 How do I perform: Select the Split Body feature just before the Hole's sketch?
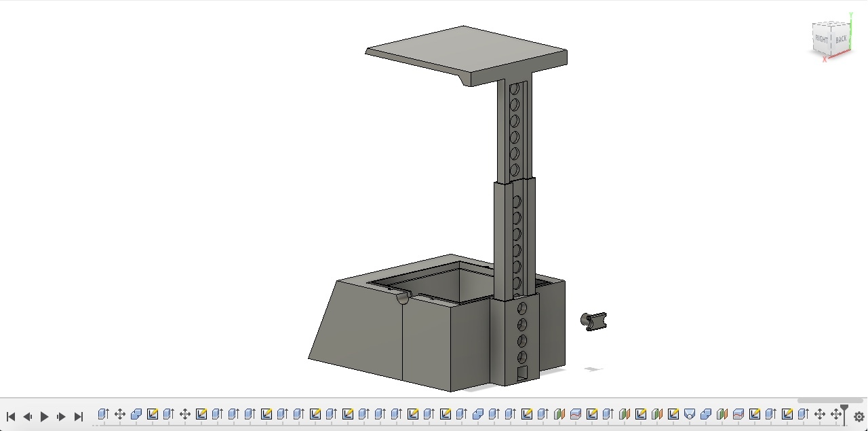(657, 414)
